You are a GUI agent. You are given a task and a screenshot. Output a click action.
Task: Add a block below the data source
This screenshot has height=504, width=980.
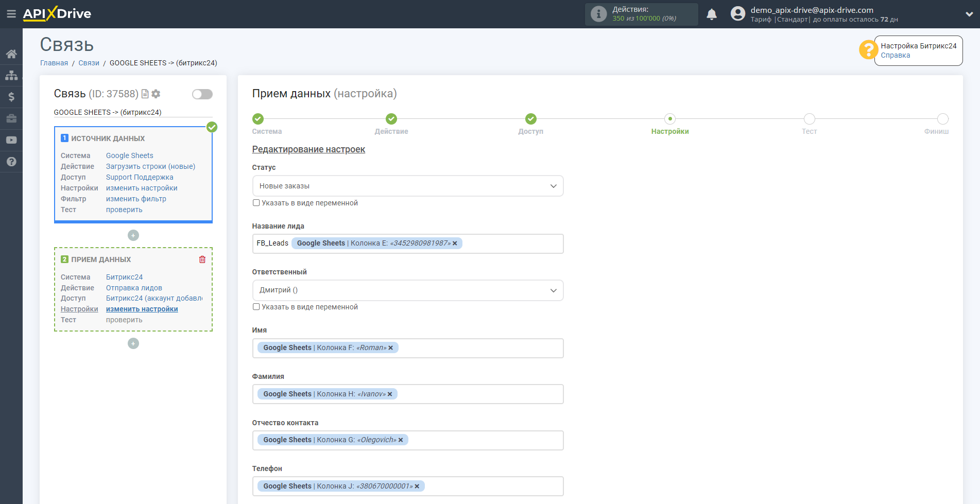pos(133,235)
